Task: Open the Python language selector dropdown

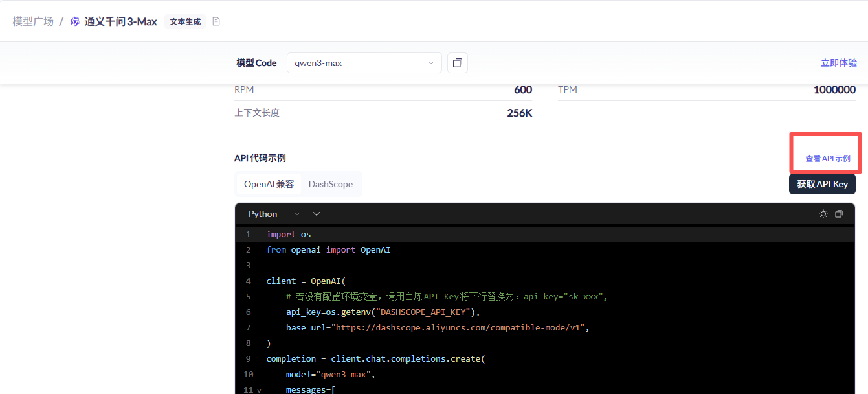Action: click(x=274, y=214)
